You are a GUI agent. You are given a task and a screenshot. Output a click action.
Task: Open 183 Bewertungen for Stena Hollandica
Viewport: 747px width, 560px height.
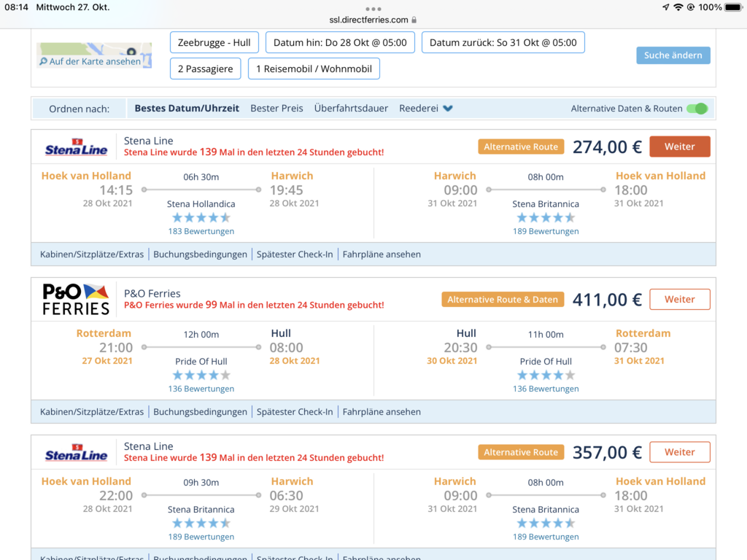tap(201, 231)
